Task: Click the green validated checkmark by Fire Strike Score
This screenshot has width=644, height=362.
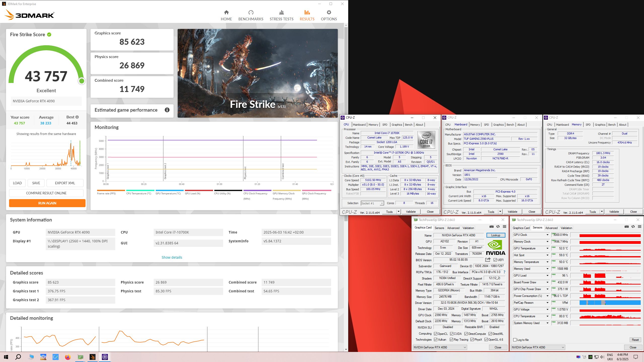Action: point(49,34)
